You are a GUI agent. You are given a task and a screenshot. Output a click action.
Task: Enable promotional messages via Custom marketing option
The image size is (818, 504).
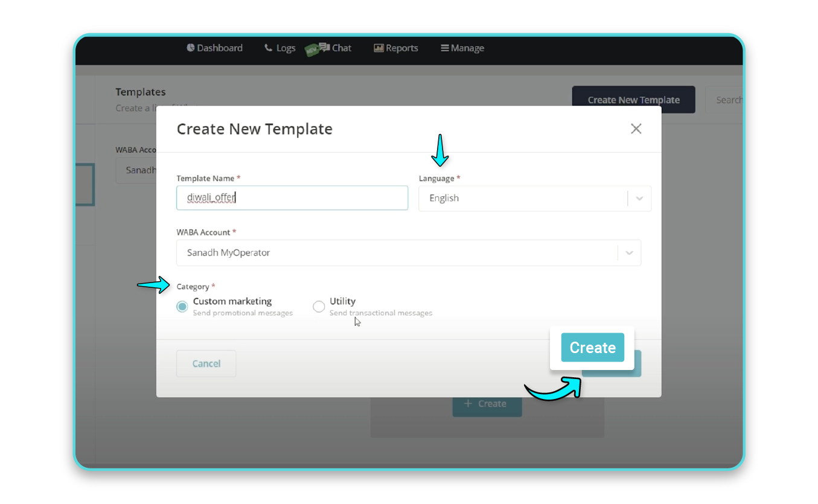click(x=182, y=307)
